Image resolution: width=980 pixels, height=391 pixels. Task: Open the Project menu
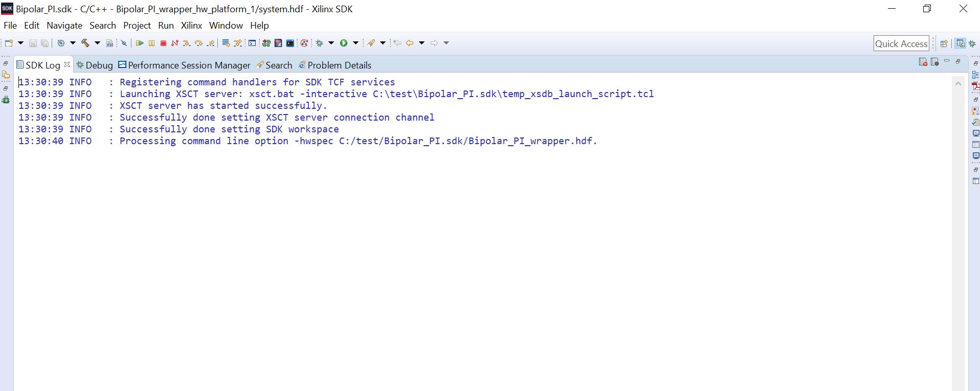pyautogui.click(x=137, y=26)
